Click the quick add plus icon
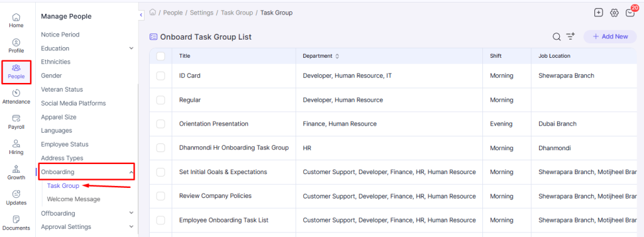This screenshot has height=237, width=644. point(599,13)
